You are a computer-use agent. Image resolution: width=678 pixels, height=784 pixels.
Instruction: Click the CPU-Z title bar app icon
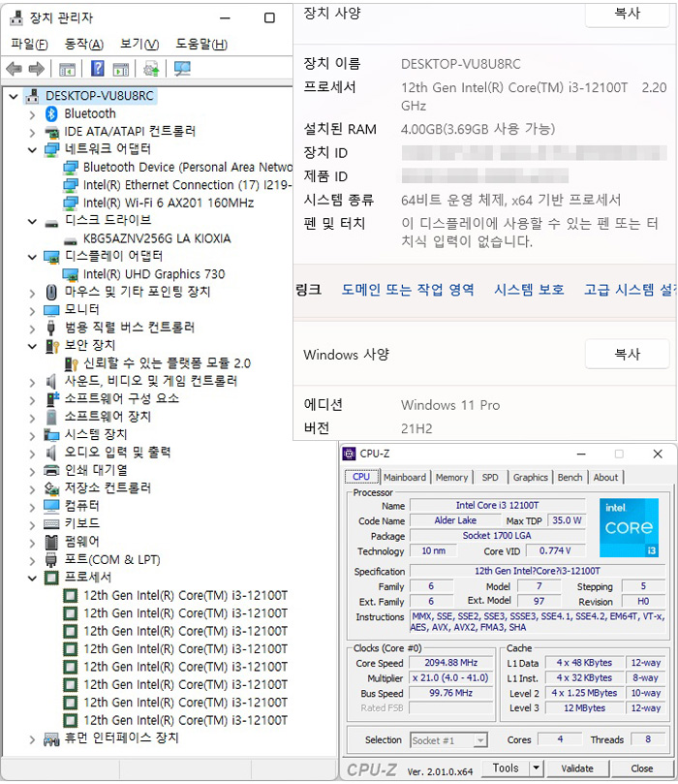pos(349,454)
